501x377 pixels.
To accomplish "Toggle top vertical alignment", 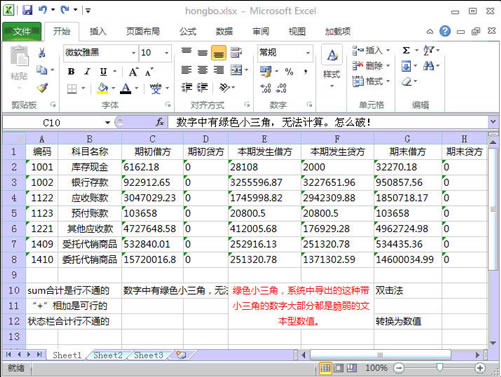I will pos(186,51).
